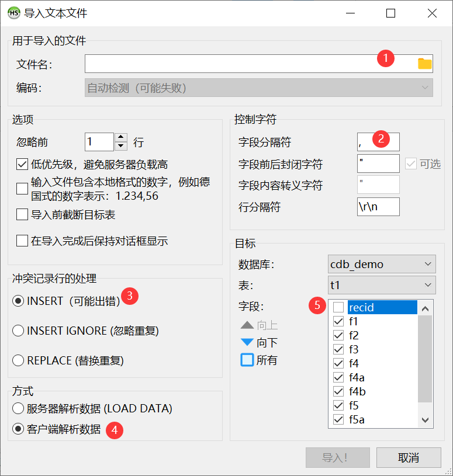
Task: Click the 字段分隔符 text box
Action: (378, 142)
